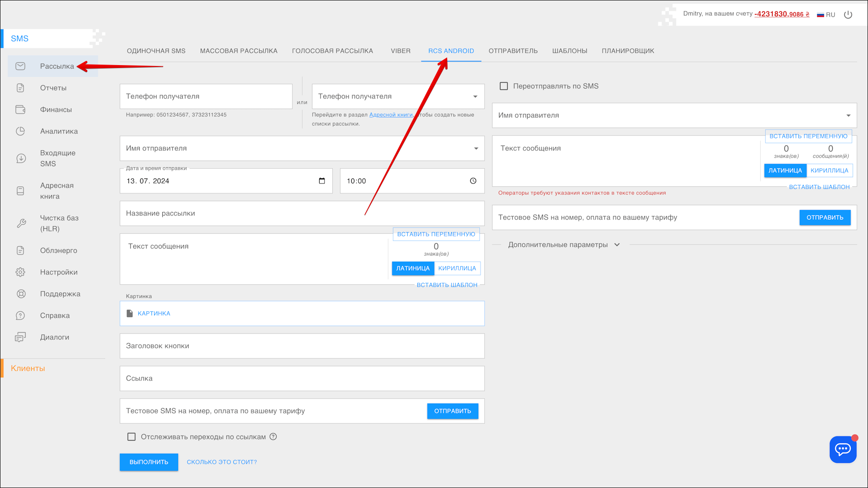Expand Дополнительные параметры section
868x488 pixels.
(x=563, y=244)
